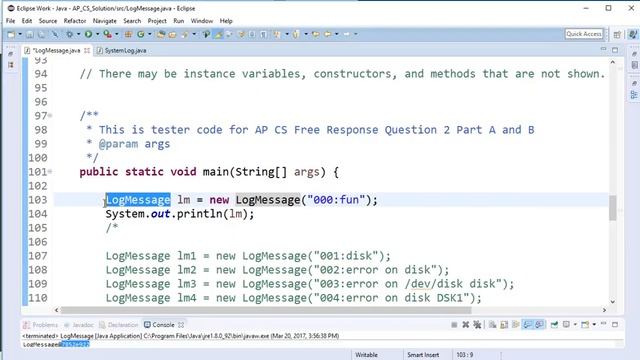Select the Java perspective icon

pos(633,34)
